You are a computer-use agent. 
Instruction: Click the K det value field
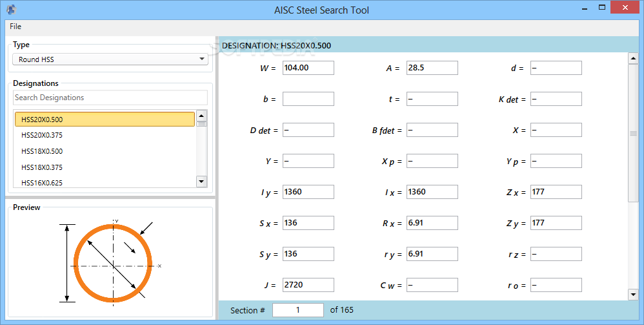tap(556, 99)
